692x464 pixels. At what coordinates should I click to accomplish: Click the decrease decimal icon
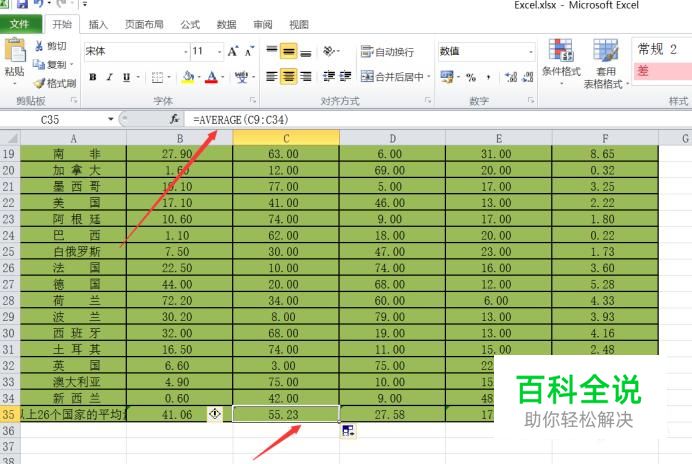(x=527, y=78)
